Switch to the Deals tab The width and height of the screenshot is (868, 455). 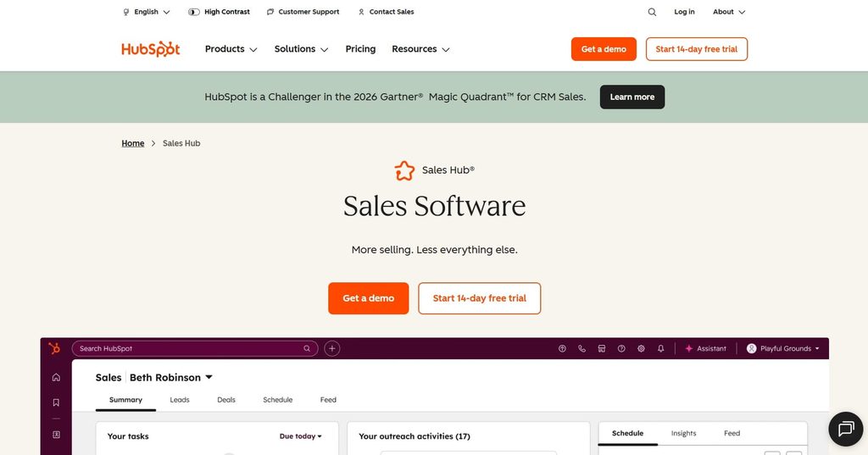tap(225, 400)
